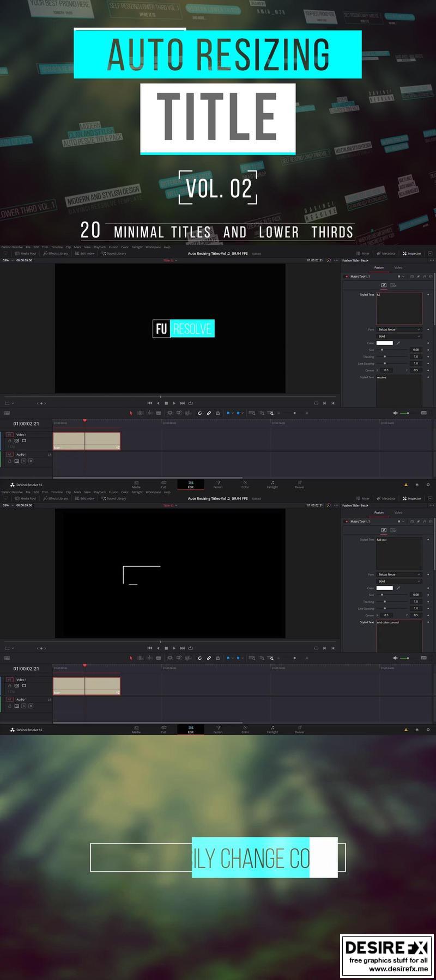
Task: Show the Mixer in the FU RESOLVE preview window
Action: [362, 253]
